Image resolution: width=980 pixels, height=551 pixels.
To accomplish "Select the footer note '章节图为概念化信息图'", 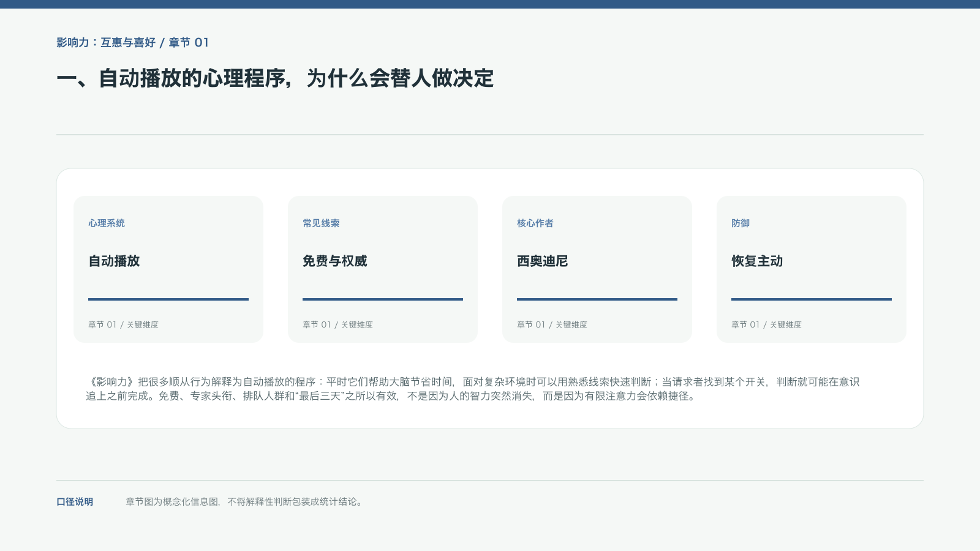I will click(245, 502).
